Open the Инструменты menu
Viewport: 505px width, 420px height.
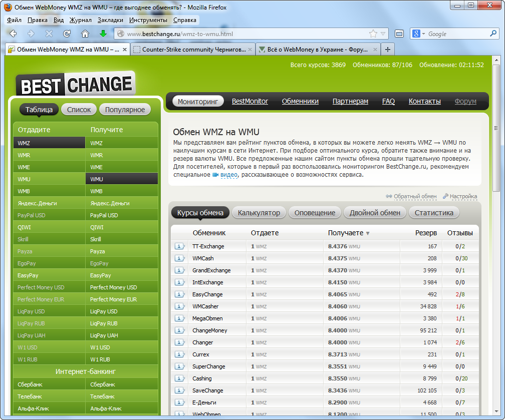point(148,20)
